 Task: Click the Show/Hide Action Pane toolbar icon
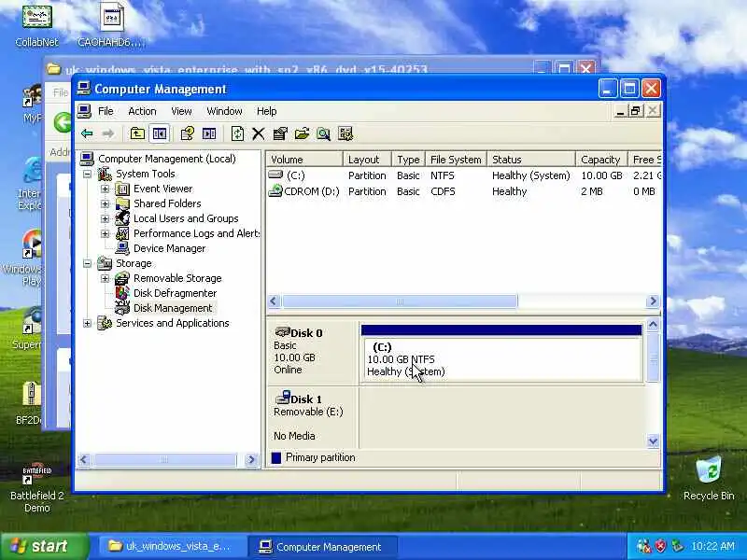[x=209, y=133]
